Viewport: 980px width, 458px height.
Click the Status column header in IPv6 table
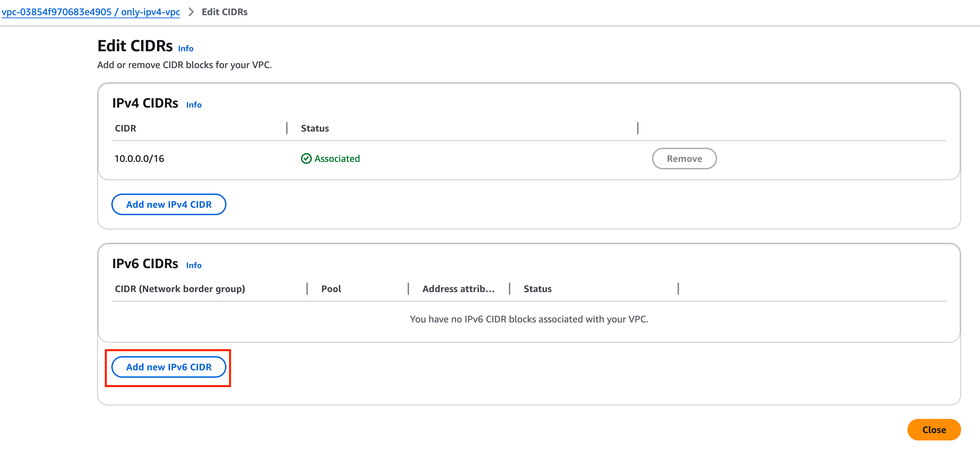(x=537, y=289)
